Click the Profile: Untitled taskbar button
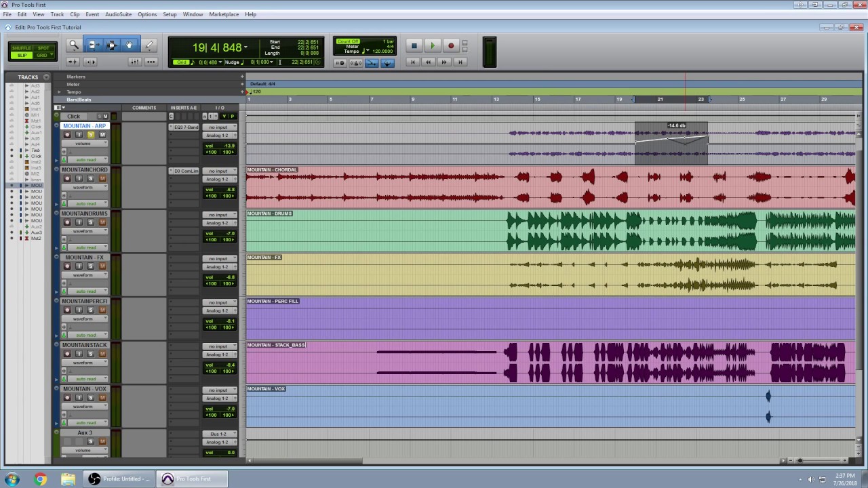 pos(120,479)
